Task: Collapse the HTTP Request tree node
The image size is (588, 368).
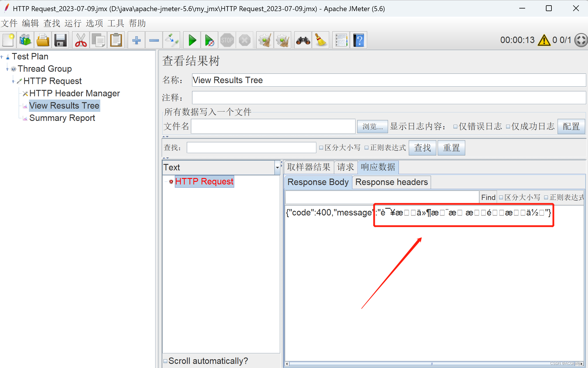Action: pyautogui.click(x=13, y=81)
